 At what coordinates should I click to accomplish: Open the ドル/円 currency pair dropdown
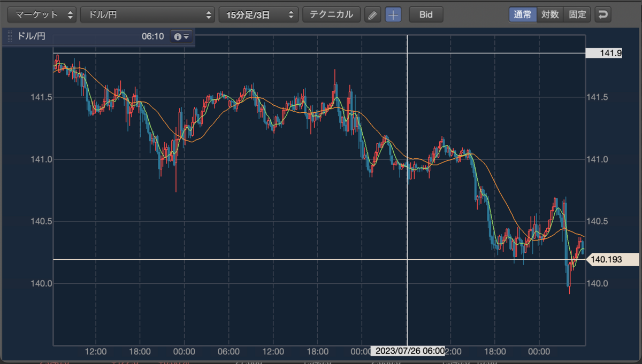148,14
